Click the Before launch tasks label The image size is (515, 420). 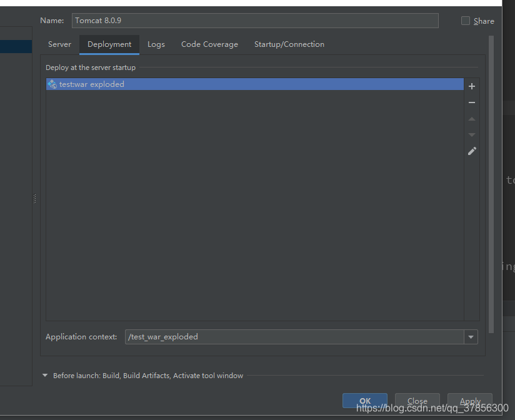148,376
